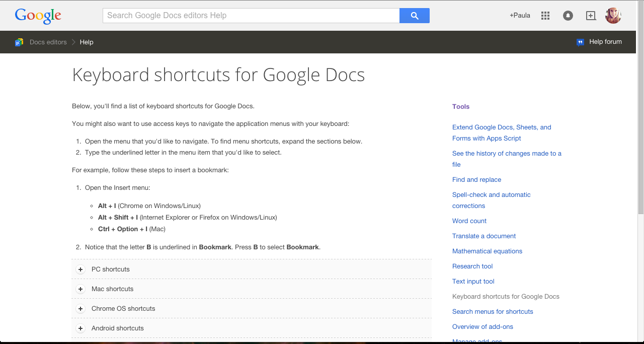Click the share plus-box icon
Viewport: 644px width, 344px height.
coord(591,16)
